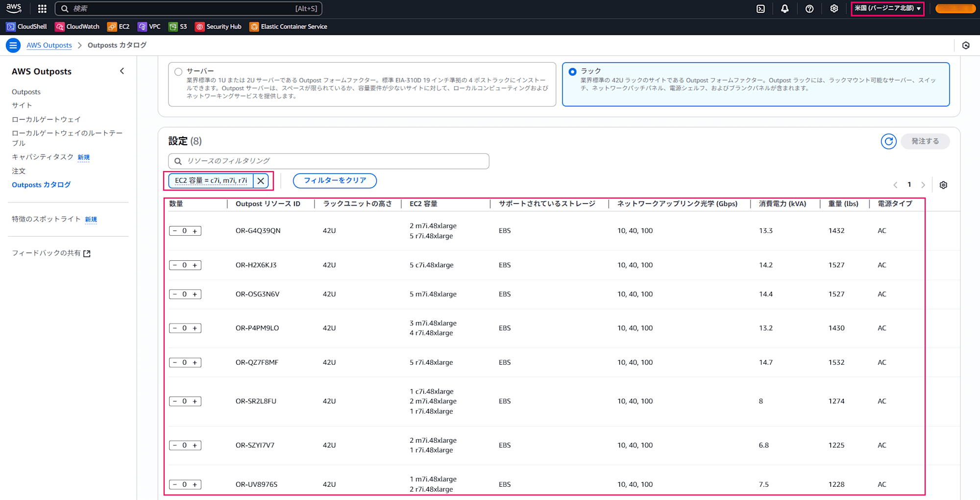The width and height of the screenshot is (980, 500).
Task: Decrease quantity for OR-SR2L8FU
Action: pos(175,401)
